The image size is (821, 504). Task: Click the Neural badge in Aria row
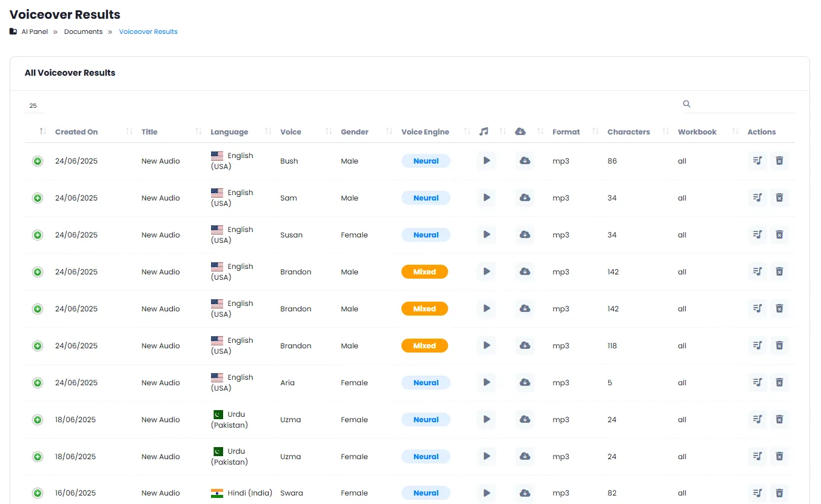click(426, 383)
